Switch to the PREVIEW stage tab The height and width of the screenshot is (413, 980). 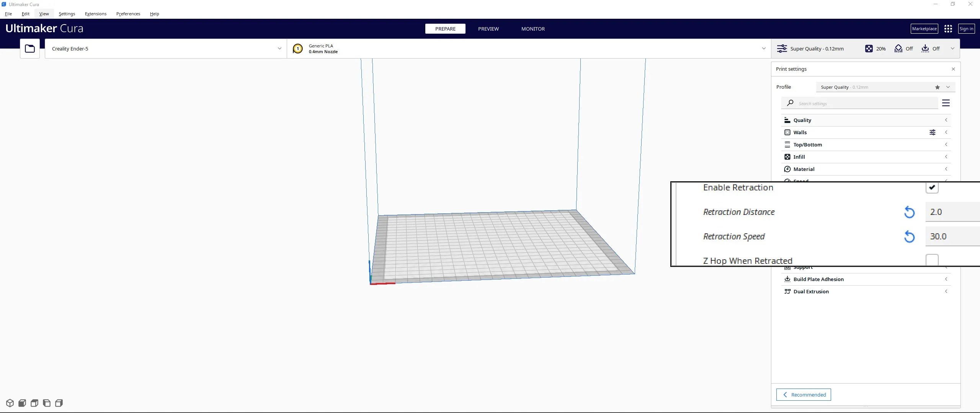pos(488,29)
